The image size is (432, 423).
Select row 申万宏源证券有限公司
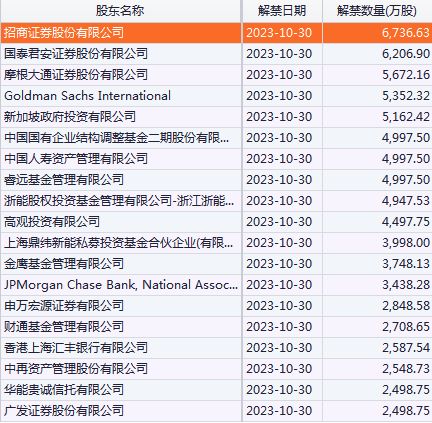pos(216,306)
